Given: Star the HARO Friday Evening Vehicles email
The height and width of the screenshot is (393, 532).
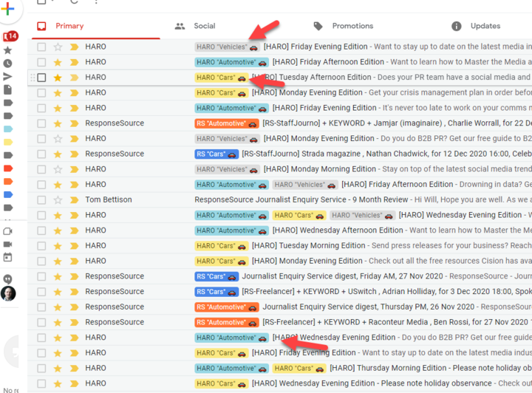Looking at the screenshot, I should [58, 47].
